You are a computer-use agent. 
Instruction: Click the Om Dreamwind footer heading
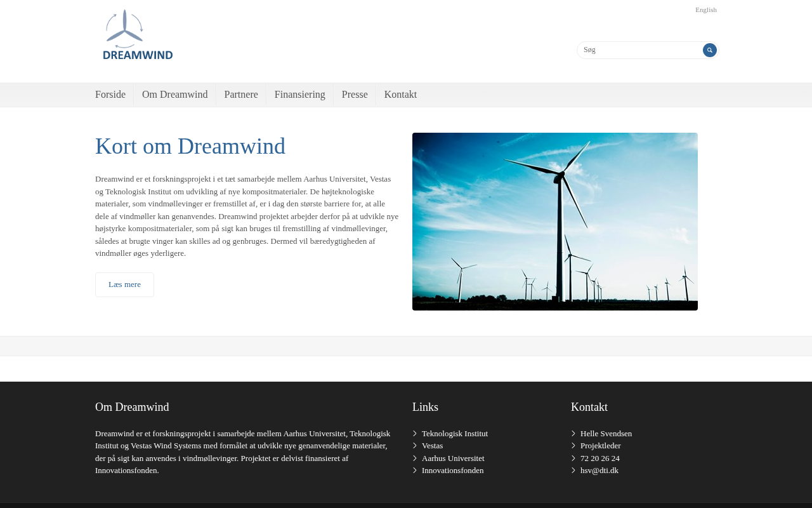tap(132, 407)
